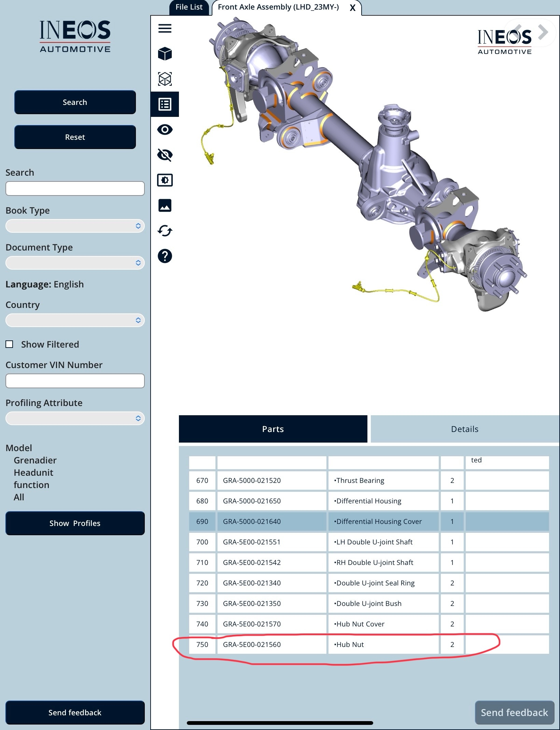This screenshot has width=560, height=730.
Task: Select part number GRA-5E00-021560
Action: (252, 645)
